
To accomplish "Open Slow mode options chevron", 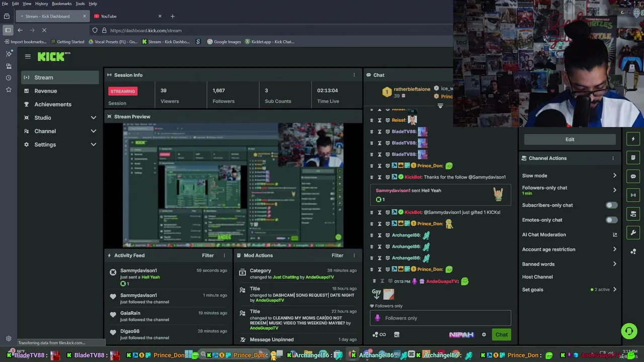I will click(x=615, y=175).
